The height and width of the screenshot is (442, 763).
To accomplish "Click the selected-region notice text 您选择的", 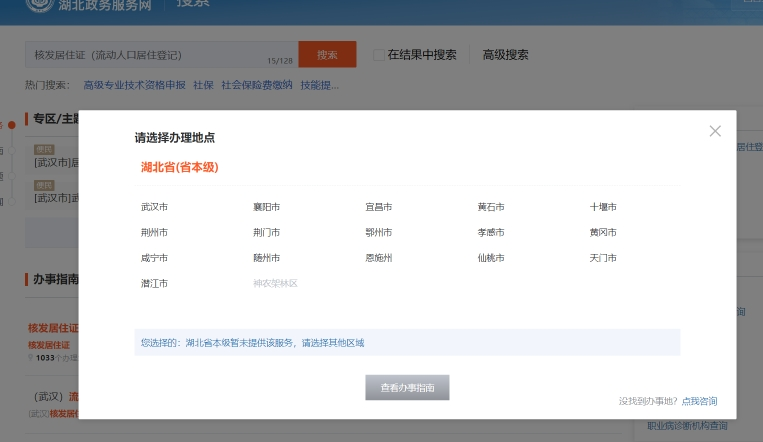I will point(253,343).
